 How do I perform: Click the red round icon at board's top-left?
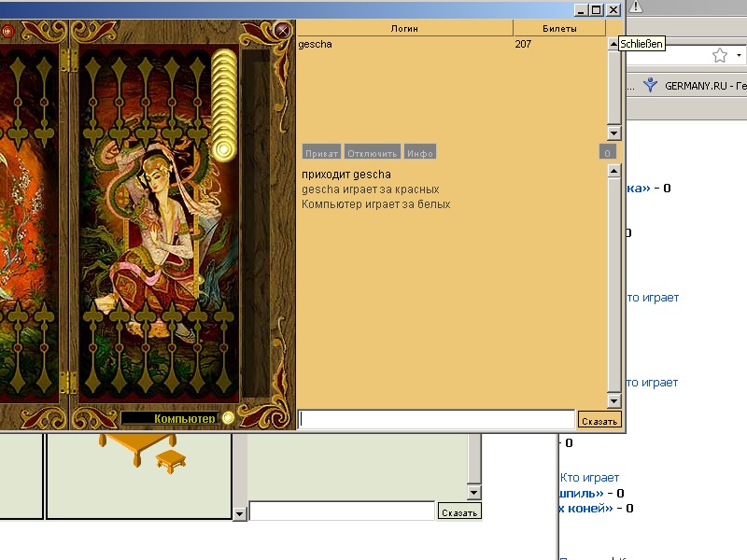(x=7, y=31)
